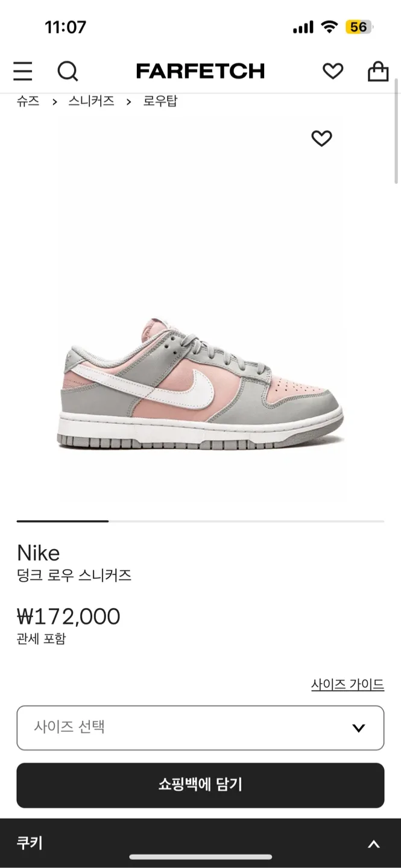Go to 스니커즈 breadcrumb
401x868 pixels.
[91, 101]
